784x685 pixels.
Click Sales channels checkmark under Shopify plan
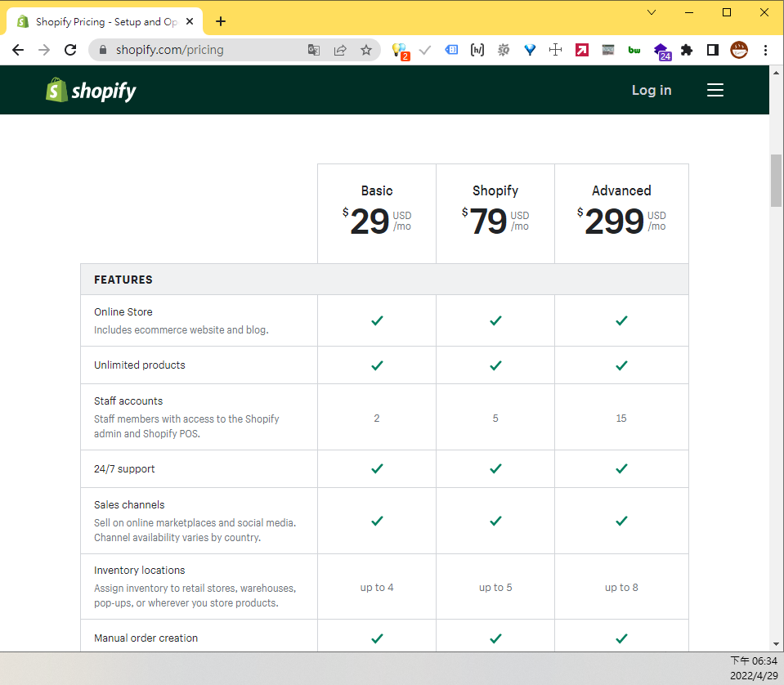[495, 521]
